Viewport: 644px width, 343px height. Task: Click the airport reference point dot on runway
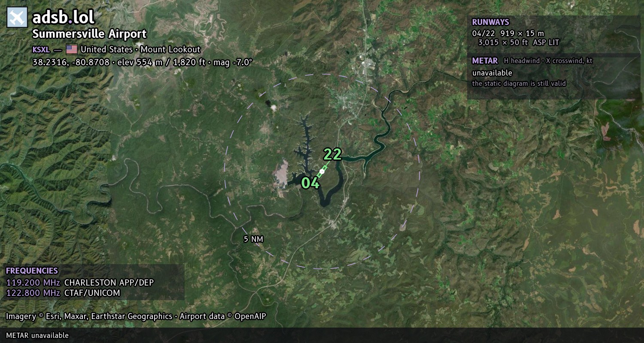coord(322,171)
